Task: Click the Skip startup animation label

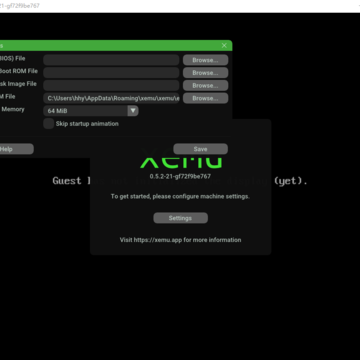Action: pyautogui.click(x=87, y=124)
